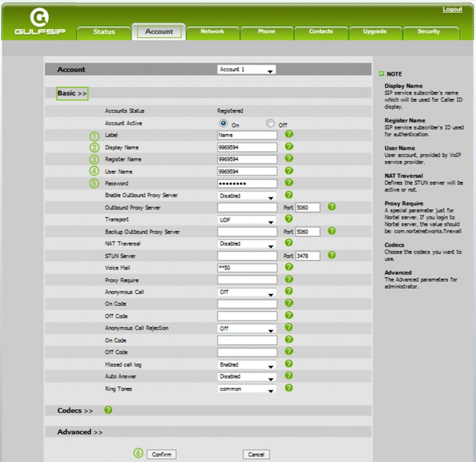
Task: Open the Anonymous Call Rejection dropdown
Action: point(246,329)
